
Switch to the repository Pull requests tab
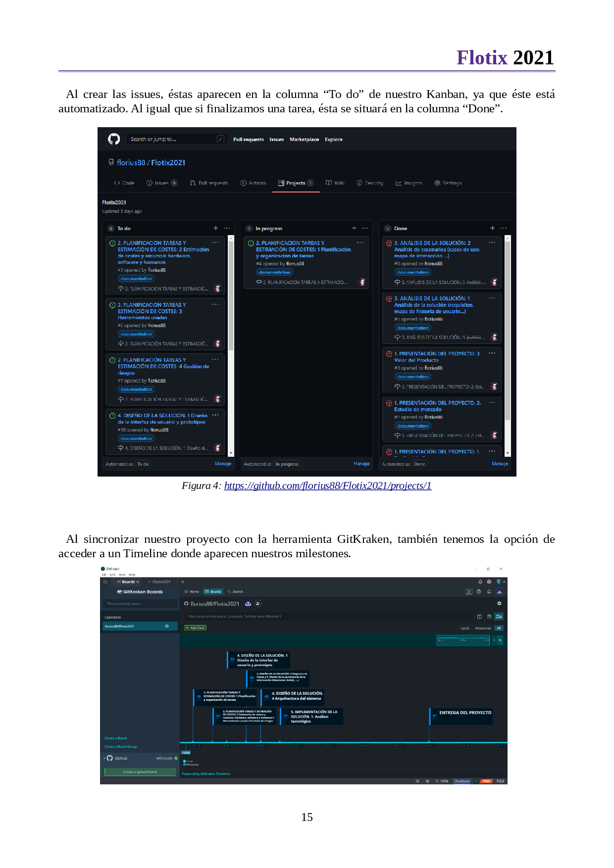click(209, 183)
